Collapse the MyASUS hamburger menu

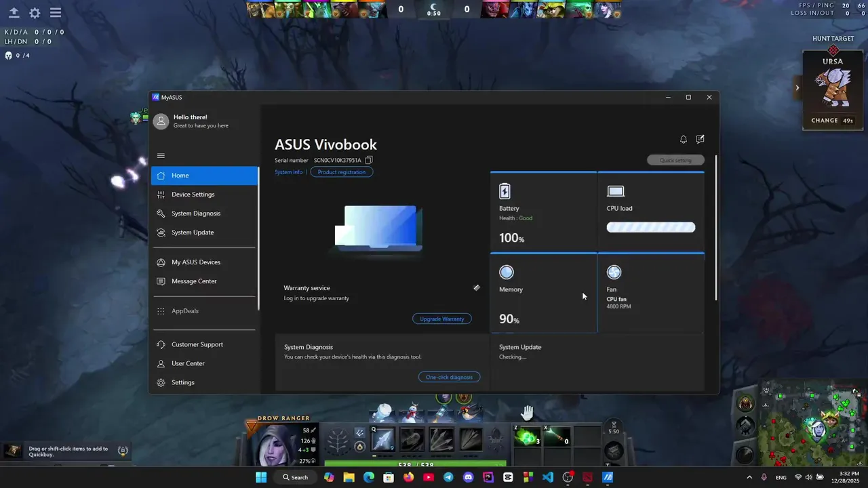pyautogui.click(x=161, y=156)
